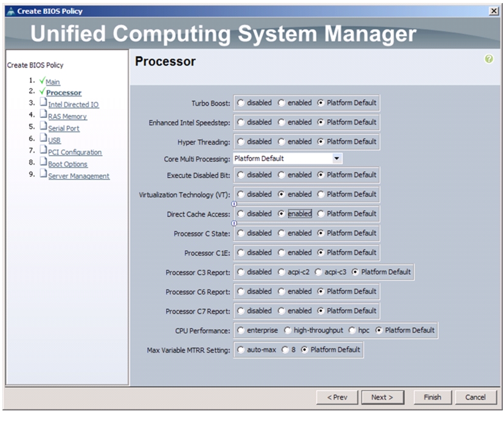Disable Hyper Threading
504x428 pixels.
(241, 142)
